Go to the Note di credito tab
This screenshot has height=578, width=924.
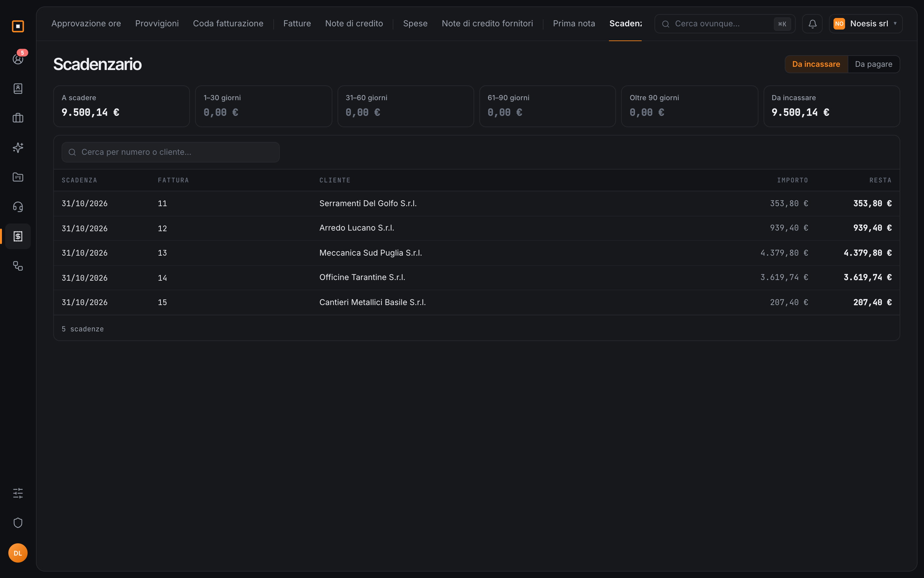(354, 24)
